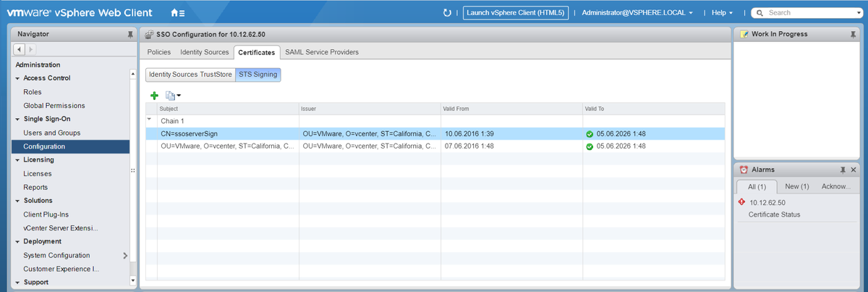
Task: Collapse the Deployment section
Action: pos(17,241)
